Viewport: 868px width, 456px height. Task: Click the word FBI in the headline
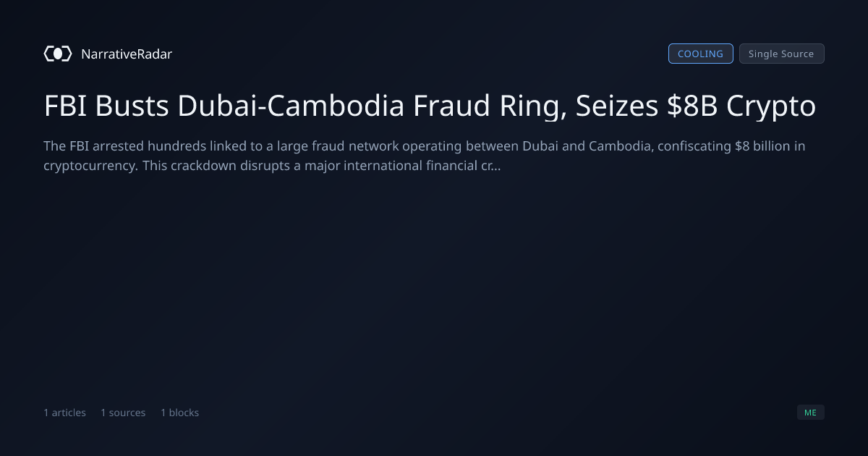pyautogui.click(x=65, y=106)
